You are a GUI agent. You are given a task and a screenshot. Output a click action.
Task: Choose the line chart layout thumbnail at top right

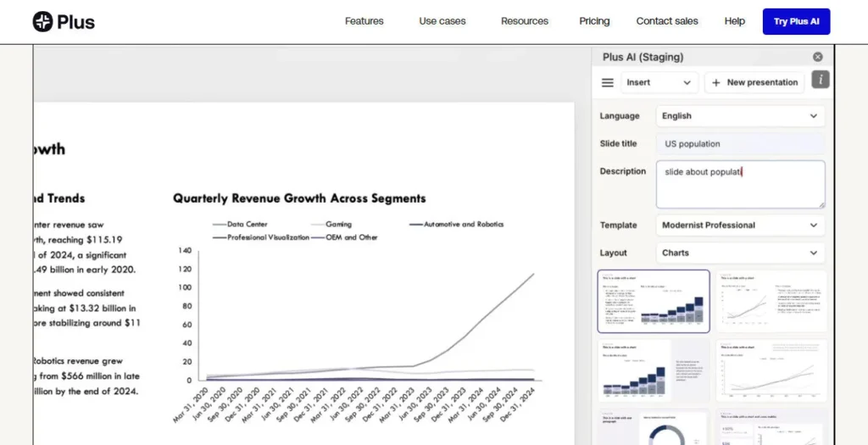(x=771, y=301)
